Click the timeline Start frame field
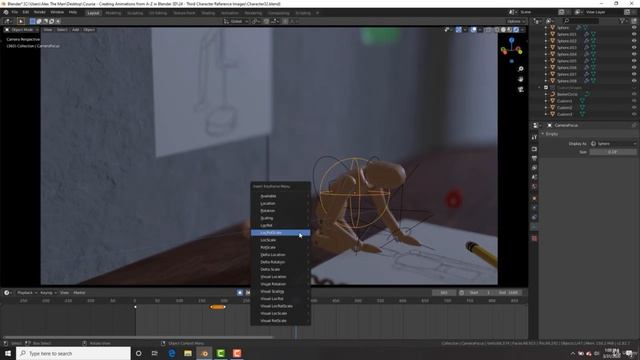The width and height of the screenshot is (640, 360). (x=478, y=293)
